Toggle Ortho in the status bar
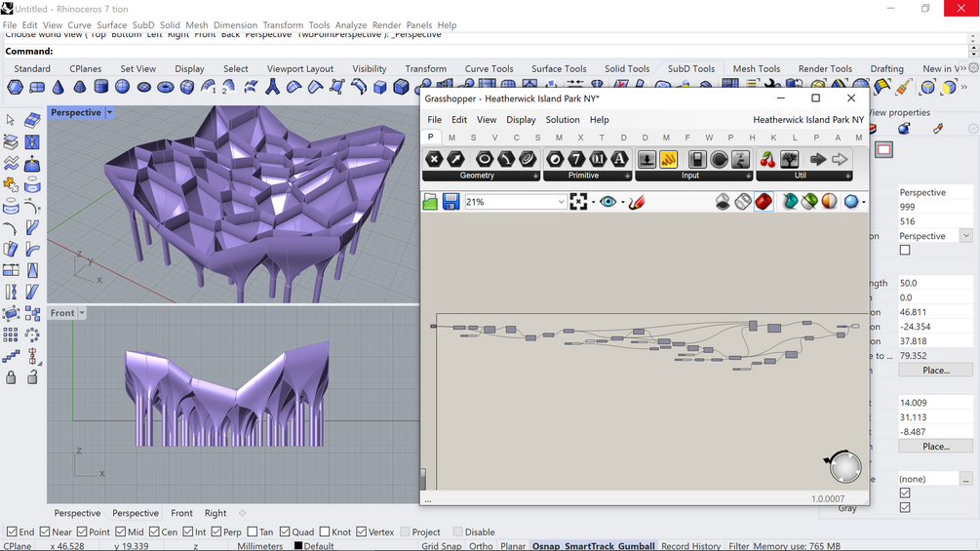Image resolution: width=980 pixels, height=551 pixels. pos(480,546)
